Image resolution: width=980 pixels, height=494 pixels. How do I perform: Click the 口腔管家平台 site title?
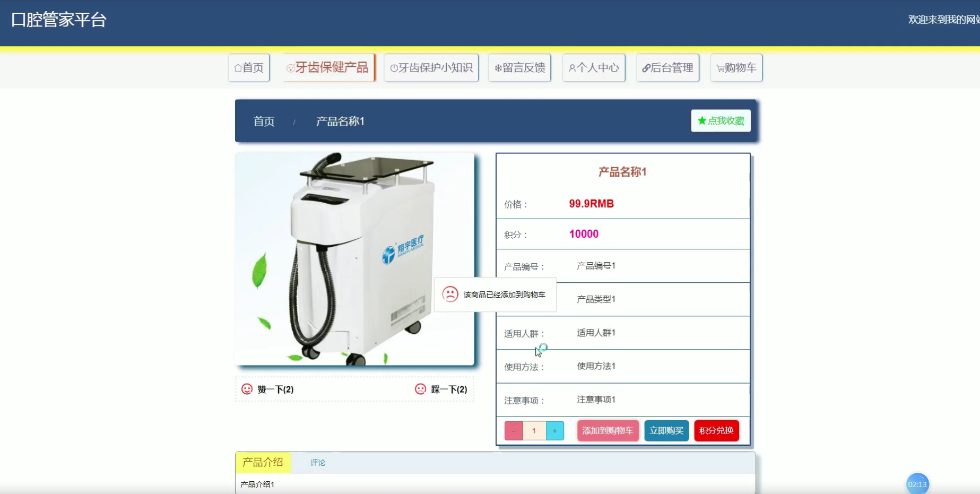(x=59, y=20)
